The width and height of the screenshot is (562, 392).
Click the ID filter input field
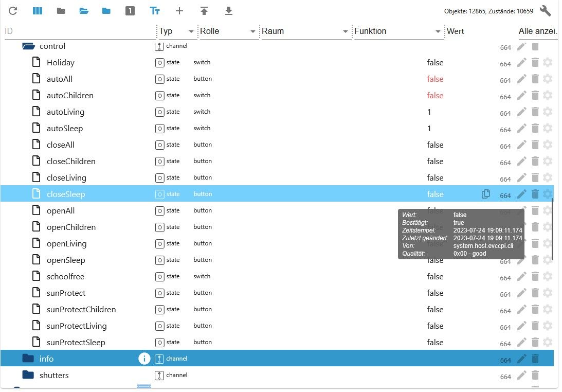pyautogui.click(x=79, y=31)
